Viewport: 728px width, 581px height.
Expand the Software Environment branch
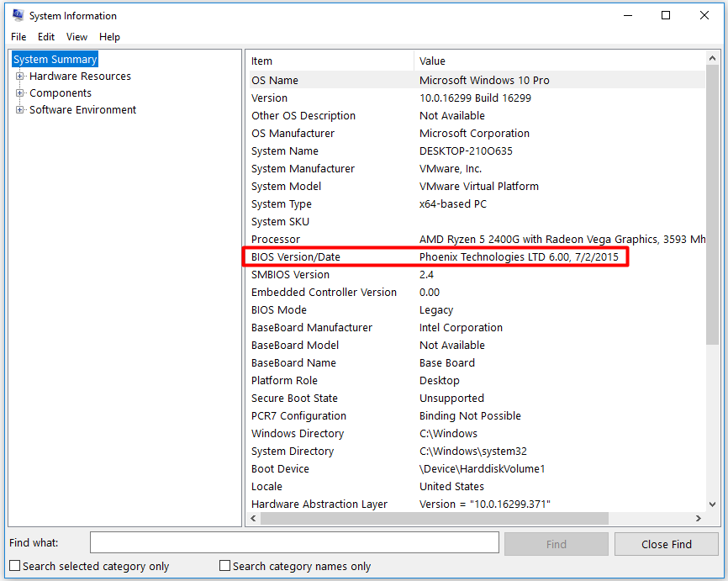pyautogui.click(x=18, y=109)
